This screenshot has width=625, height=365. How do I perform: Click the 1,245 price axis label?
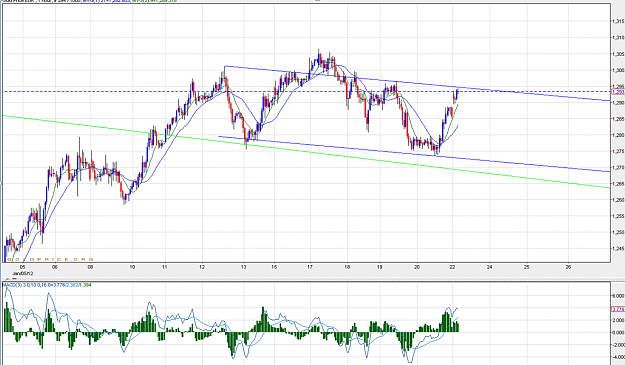tap(618, 249)
